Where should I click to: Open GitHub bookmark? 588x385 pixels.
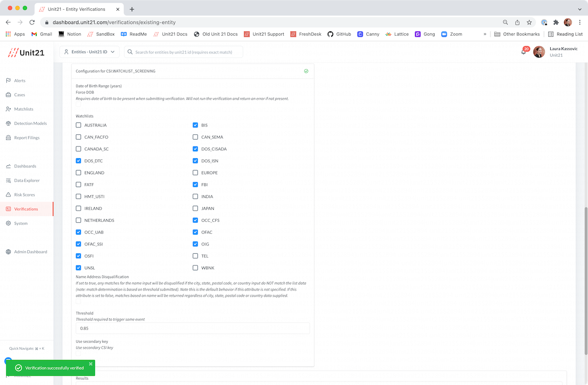tap(339, 34)
